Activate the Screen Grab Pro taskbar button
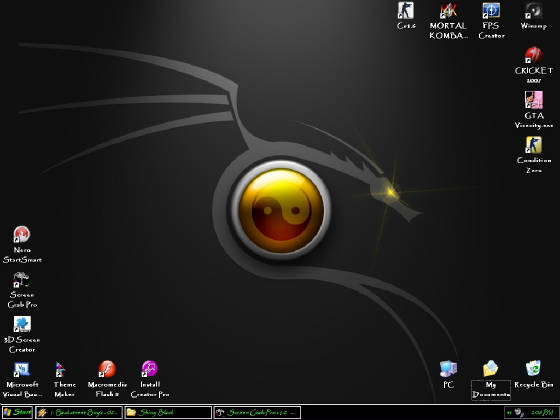 tap(257, 412)
